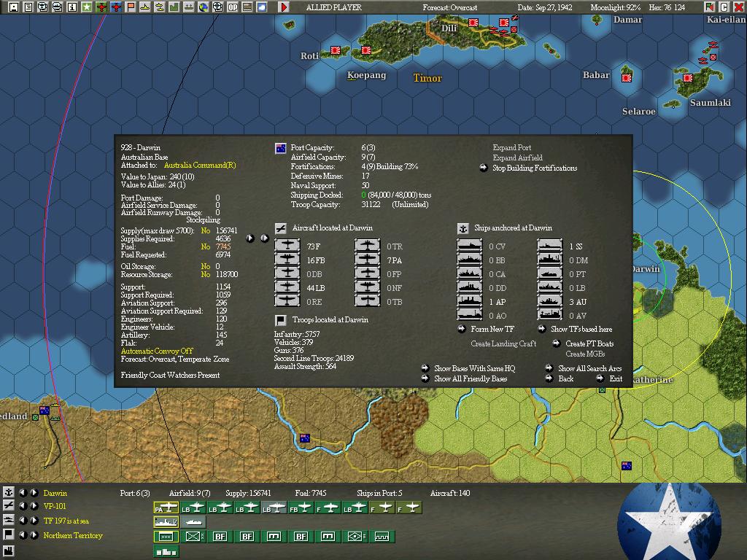
Task: Click the OP toolbar icon
Action: pos(233,7)
